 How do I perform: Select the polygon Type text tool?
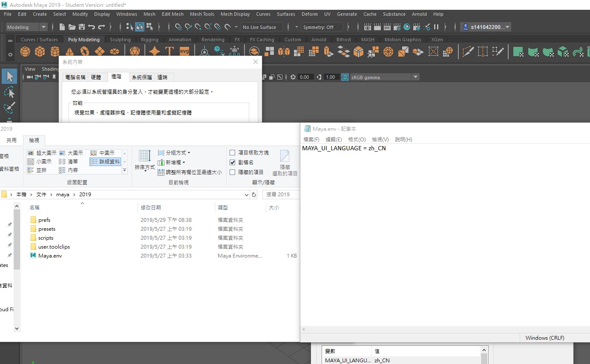tap(170, 52)
